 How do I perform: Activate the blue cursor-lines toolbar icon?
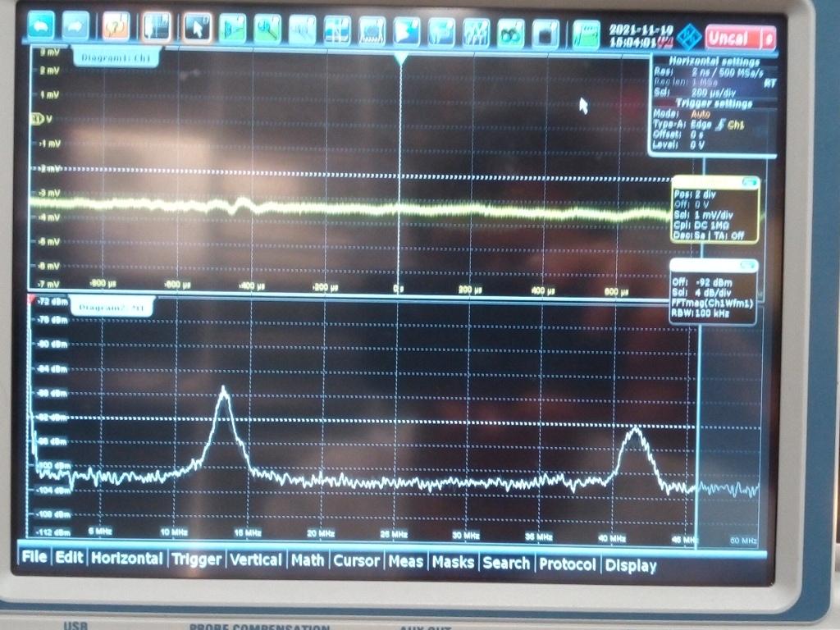pos(337,30)
